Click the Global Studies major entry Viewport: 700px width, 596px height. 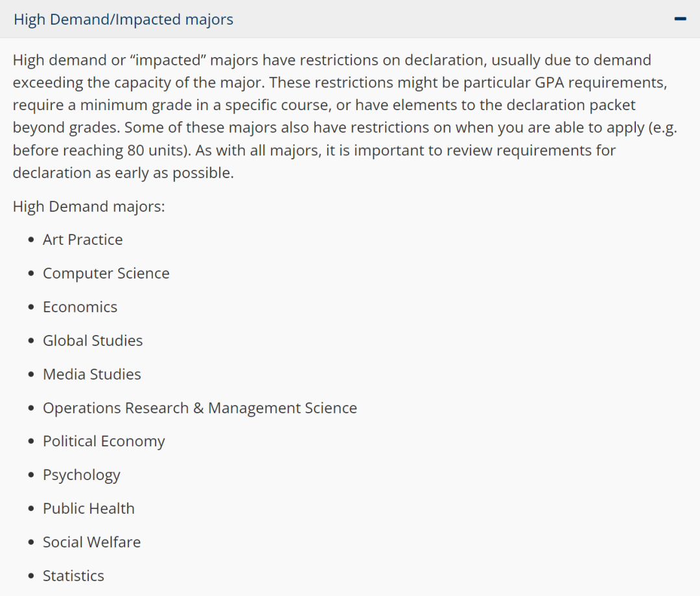pyautogui.click(x=93, y=341)
